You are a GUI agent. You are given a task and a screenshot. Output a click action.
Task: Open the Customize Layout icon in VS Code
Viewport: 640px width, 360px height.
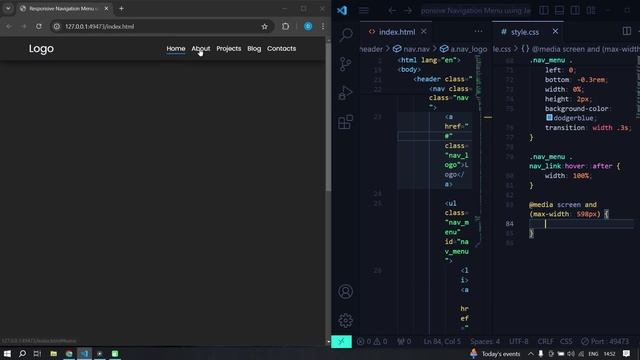coord(591,11)
